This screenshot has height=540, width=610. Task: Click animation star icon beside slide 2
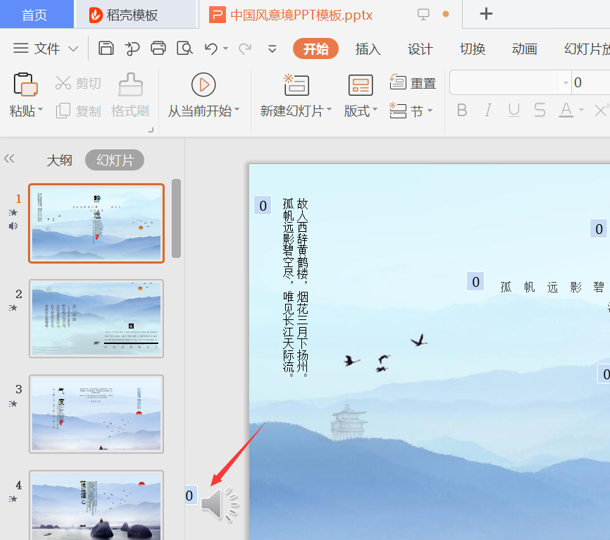(13, 308)
